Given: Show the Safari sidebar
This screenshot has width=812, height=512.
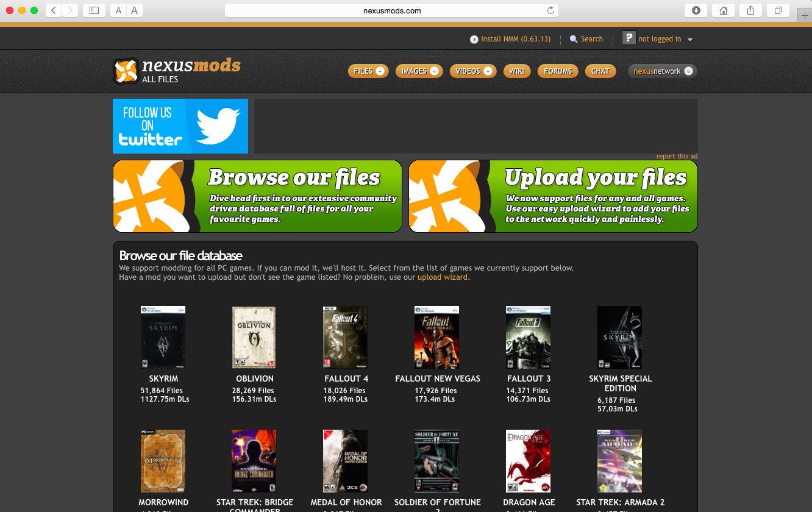Looking at the screenshot, I should [94, 10].
